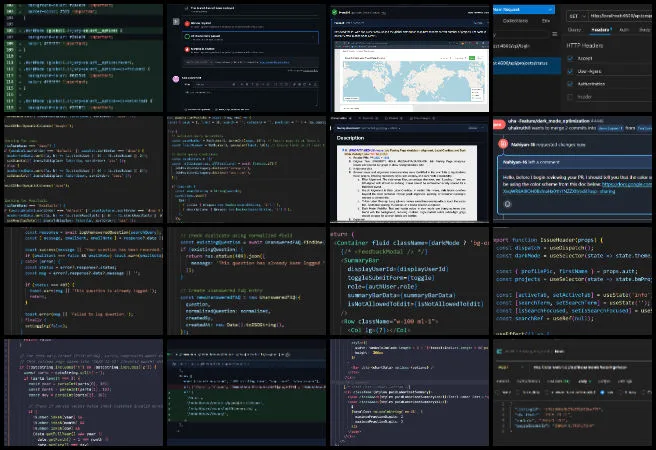Uncheck the Accept header checkbox
Viewport: 656px width, 450px height.
pyautogui.click(x=570, y=58)
